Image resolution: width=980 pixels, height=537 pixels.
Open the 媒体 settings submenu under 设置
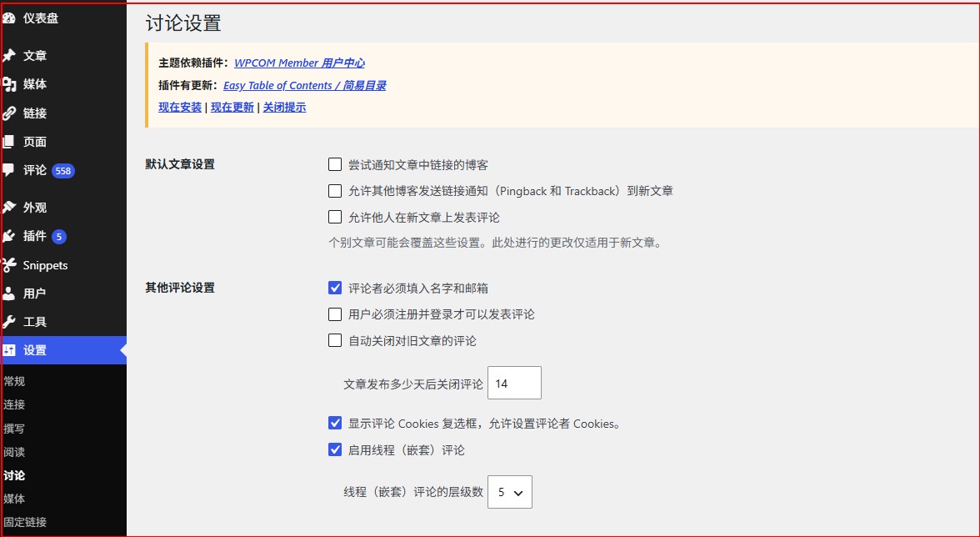tap(14, 499)
